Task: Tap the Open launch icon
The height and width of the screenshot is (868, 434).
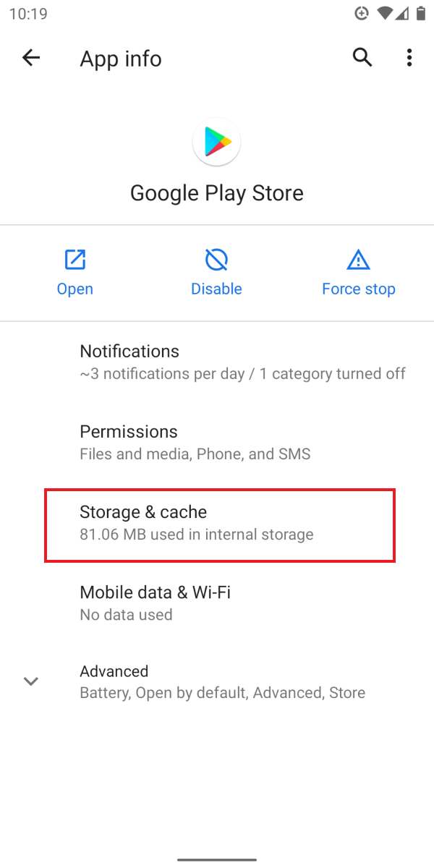Action: click(x=75, y=259)
